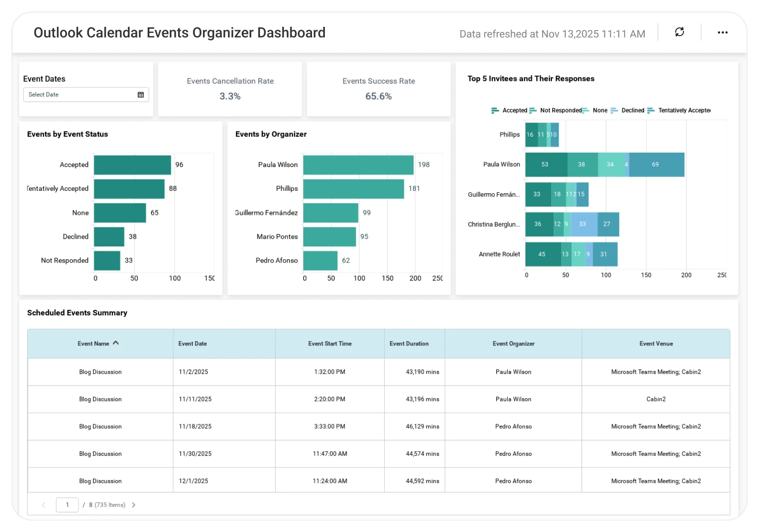The width and height of the screenshot is (759, 532).
Task: Select Mario Pontes organizer bar
Action: (330, 237)
